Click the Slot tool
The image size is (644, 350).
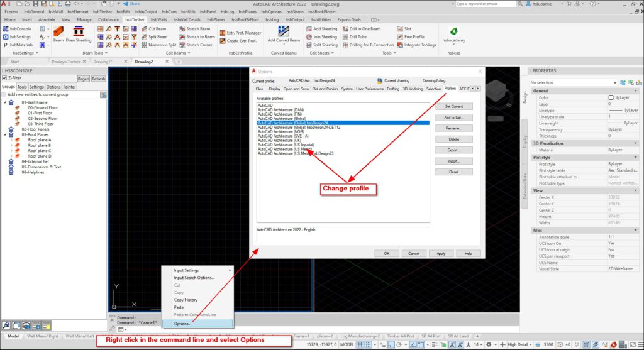pos(404,29)
